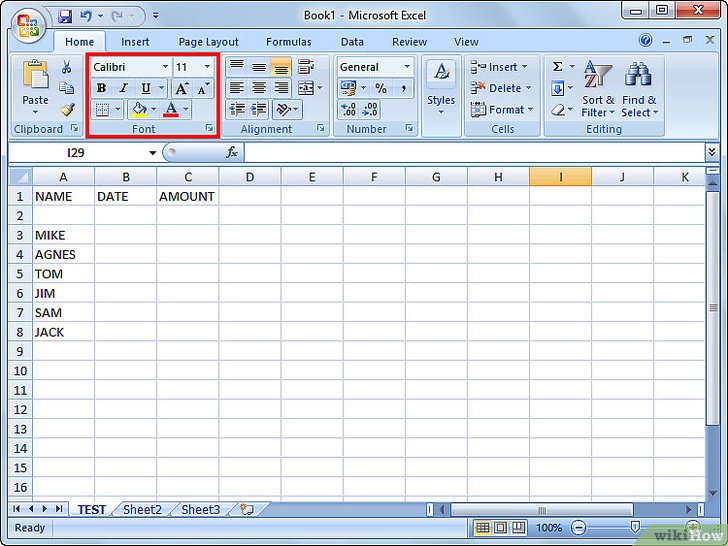The width and height of the screenshot is (728, 546).
Task: Middle align cell contents
Action: (x=259, y=66)
